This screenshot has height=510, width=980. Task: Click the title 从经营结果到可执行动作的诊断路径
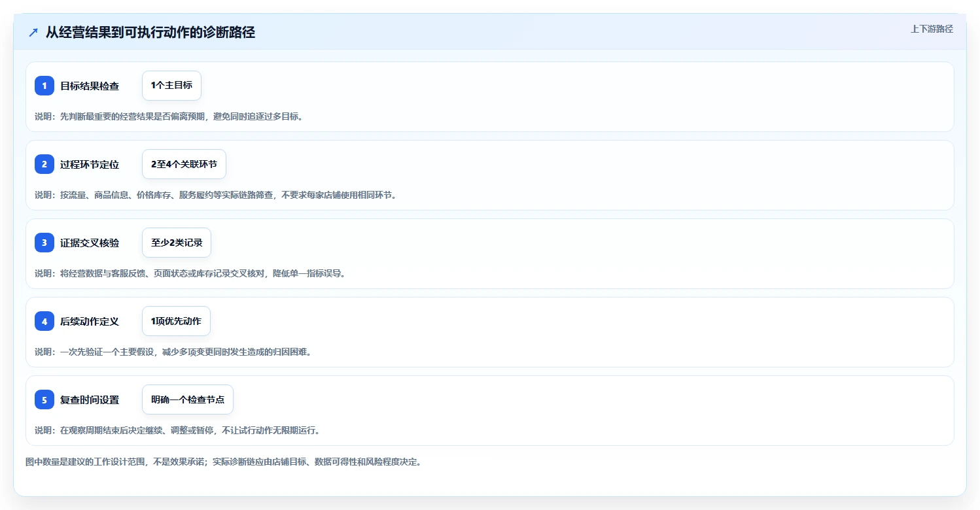(x=150, y=33)
